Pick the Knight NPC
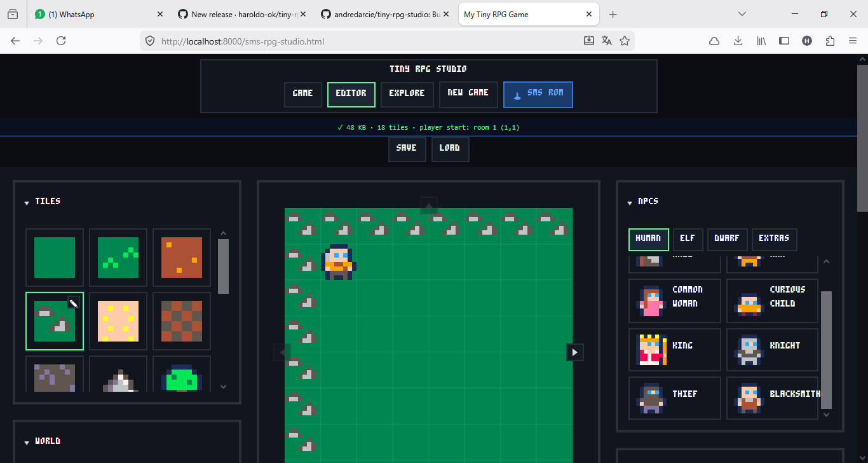The width and height of the screenshot is (868, 463). tap(773, 350)
